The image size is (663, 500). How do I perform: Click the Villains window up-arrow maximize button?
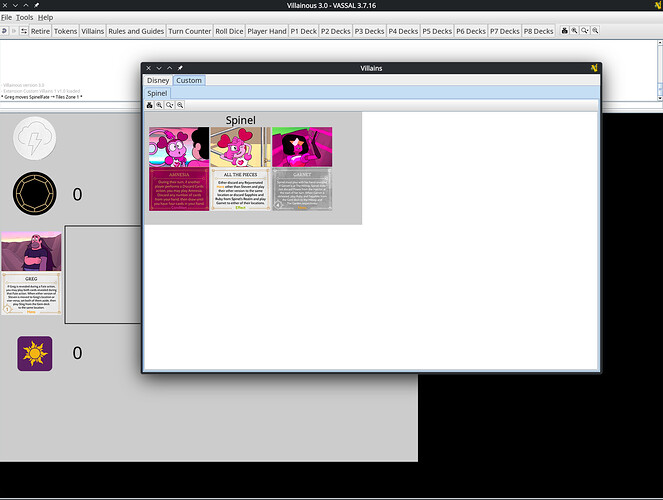170,68
